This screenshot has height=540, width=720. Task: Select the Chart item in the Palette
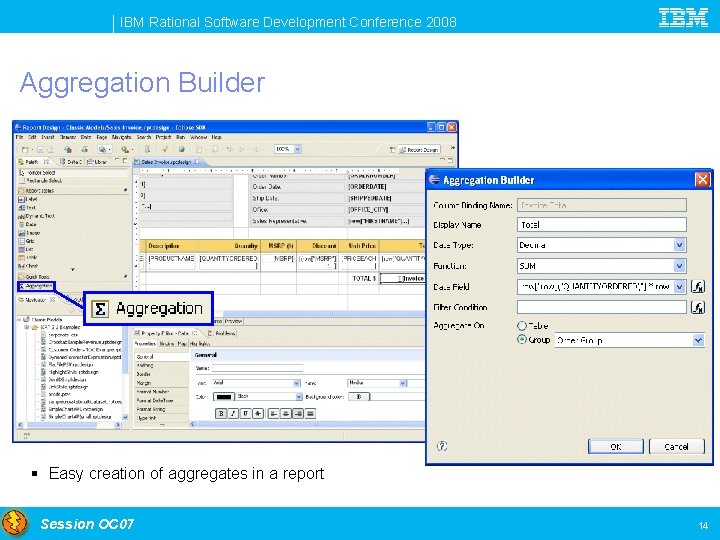click(x=28, y=266)
